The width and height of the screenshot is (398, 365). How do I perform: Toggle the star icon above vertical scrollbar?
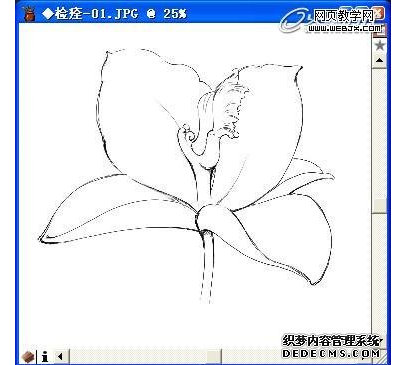(380, 45)
